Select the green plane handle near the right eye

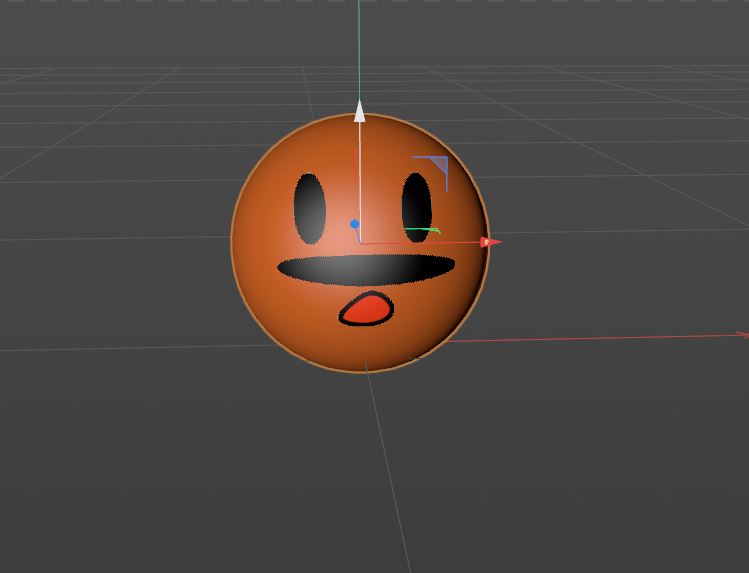point(423,231)
